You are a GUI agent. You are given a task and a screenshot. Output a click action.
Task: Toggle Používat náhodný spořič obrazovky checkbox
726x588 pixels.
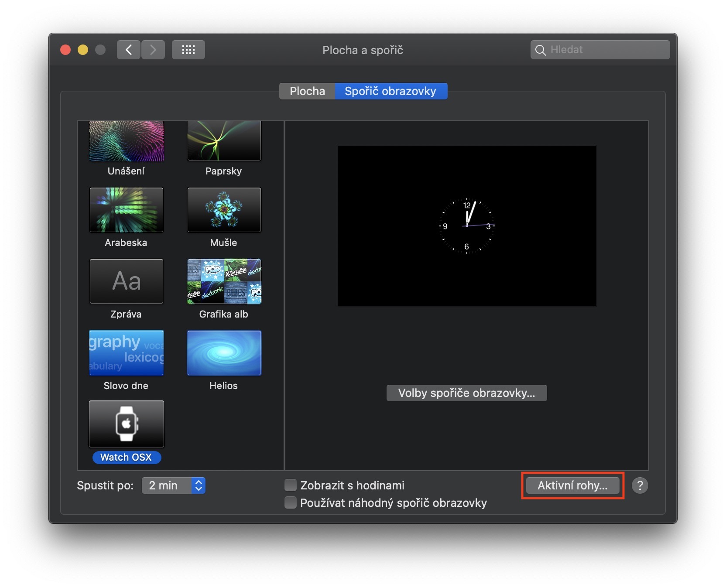[x=291, y=503]
